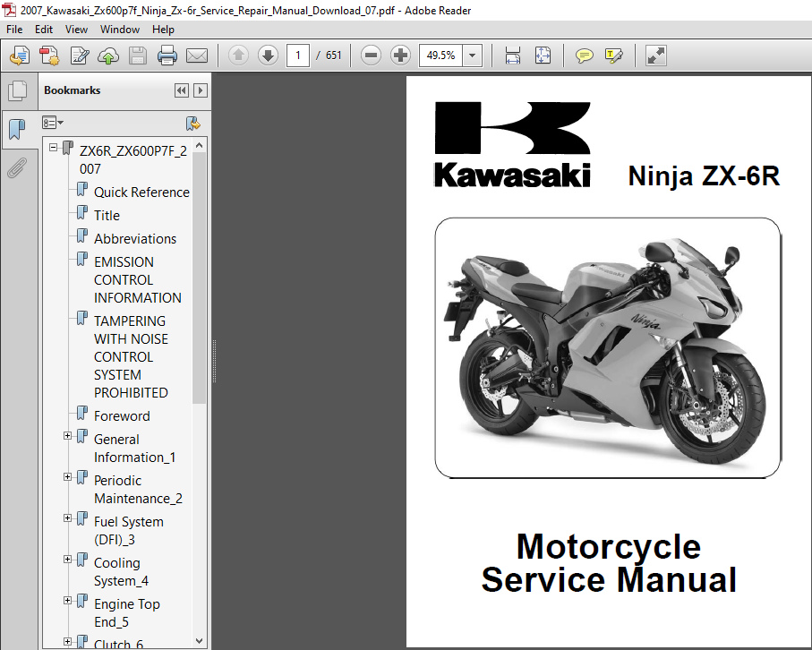The width and height of the screenshot is (812, 650).
Task: Jump to the Quick Reference bookmark
Action: (141, 192)
